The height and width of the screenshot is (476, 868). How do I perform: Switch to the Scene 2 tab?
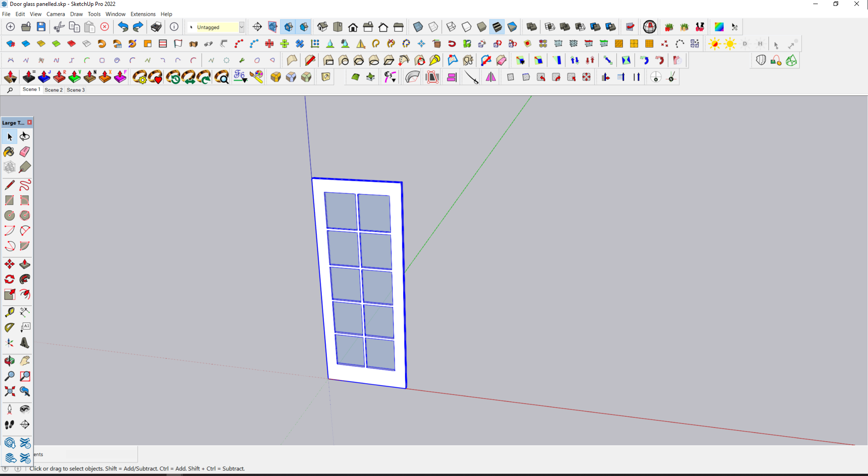[x=53, y=90]
